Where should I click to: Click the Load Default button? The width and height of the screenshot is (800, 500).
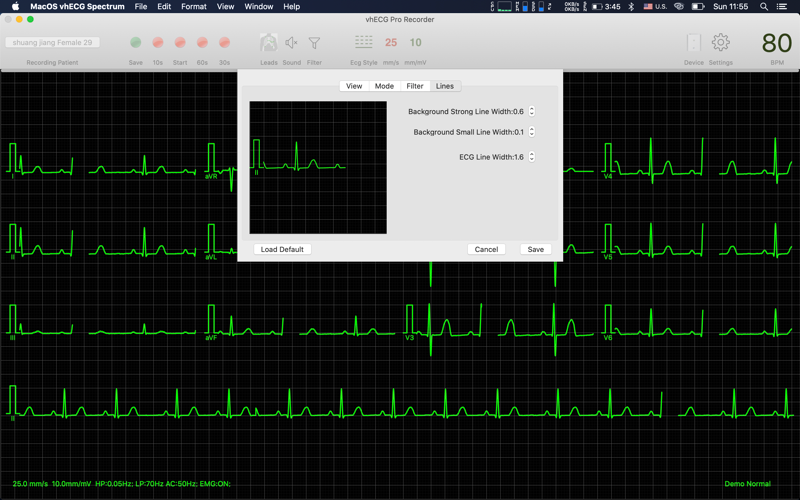point(282,249)
